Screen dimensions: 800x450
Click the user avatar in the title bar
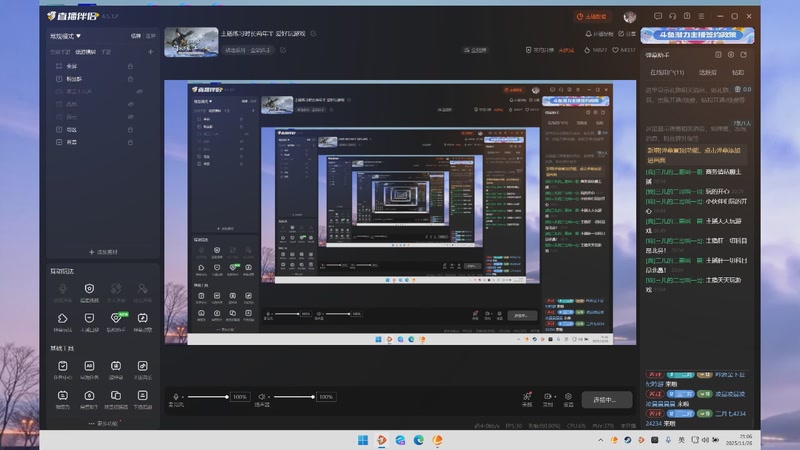630,16
